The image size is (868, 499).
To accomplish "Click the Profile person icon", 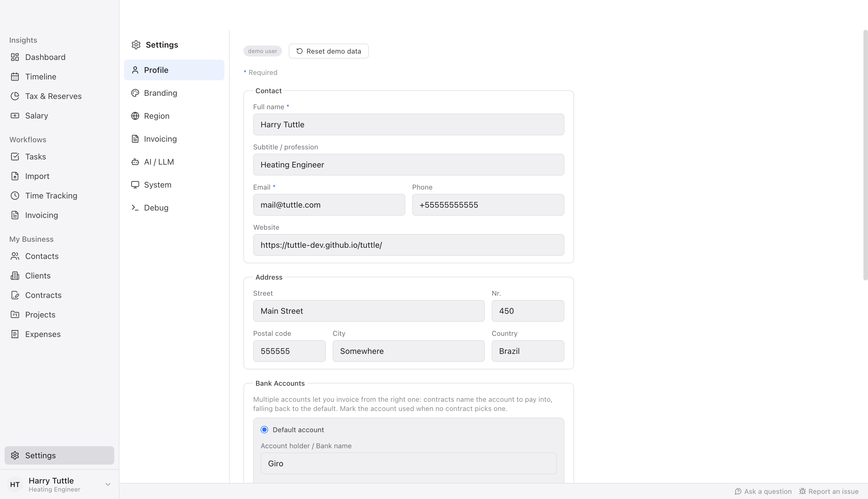I will tap(135, 70).
